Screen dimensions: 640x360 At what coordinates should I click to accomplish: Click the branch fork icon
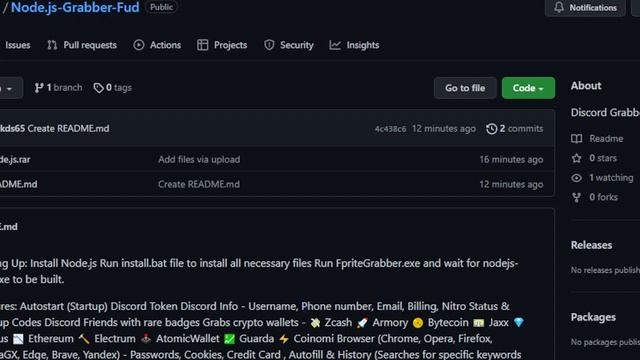point(39,88)
